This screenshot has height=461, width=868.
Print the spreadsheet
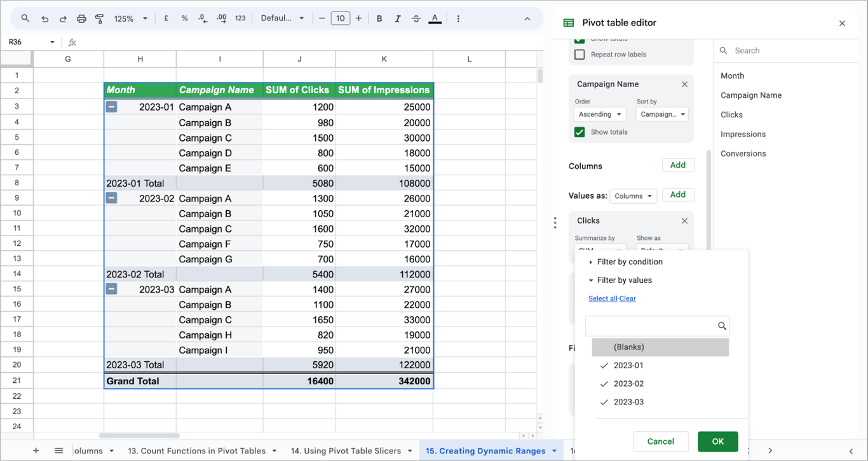[x=81, y=18]
